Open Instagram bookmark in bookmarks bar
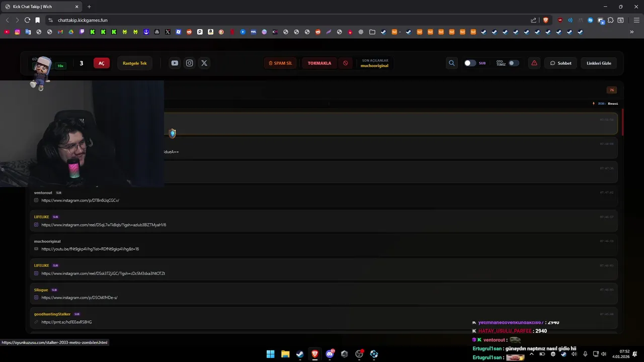 tap(17, 32)
